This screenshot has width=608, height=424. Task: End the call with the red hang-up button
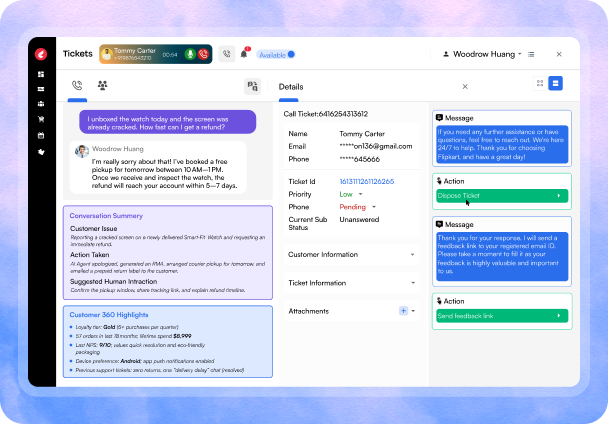coord(204,54)
